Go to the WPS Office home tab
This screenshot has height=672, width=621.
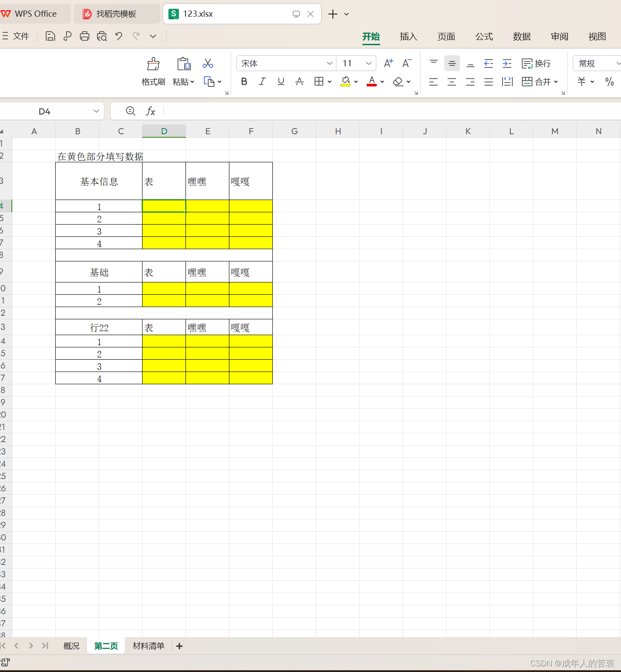pos(35,14)
